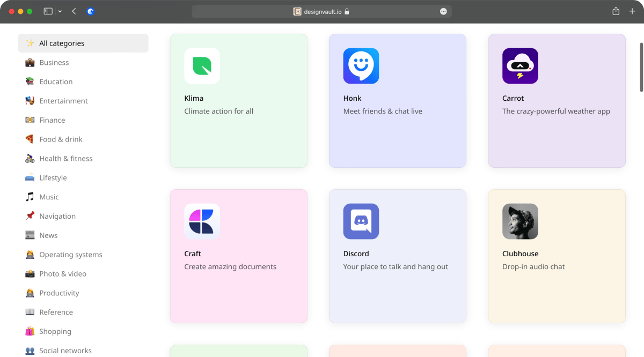
Task: Open the Music category
Action: coord(49,197)
